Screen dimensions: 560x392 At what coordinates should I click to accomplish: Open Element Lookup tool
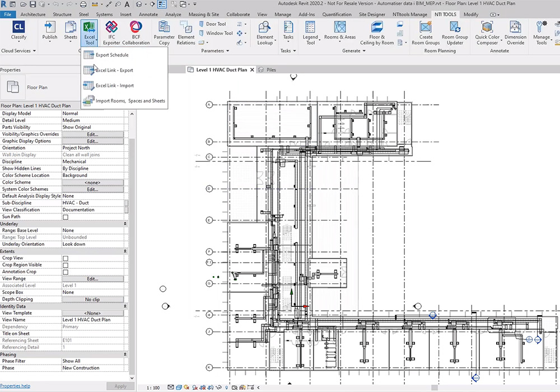click(x=265, y=33)
